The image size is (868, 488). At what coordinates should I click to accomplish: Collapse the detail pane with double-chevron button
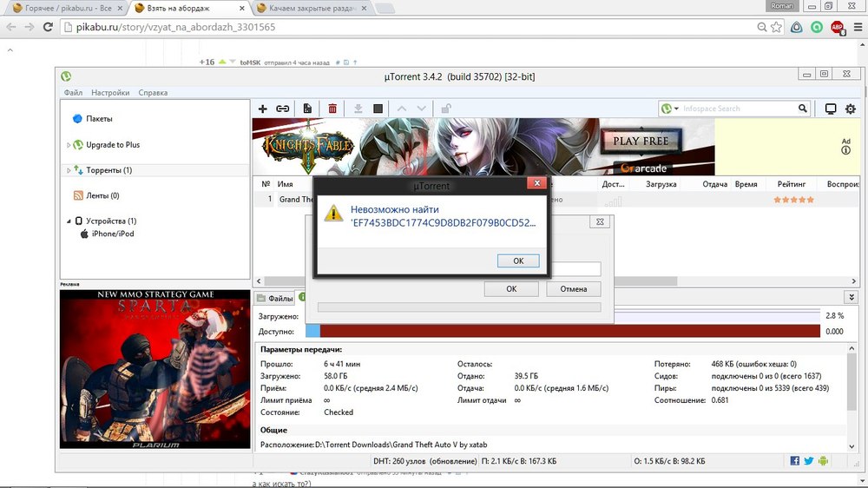[x=852, y=298]
